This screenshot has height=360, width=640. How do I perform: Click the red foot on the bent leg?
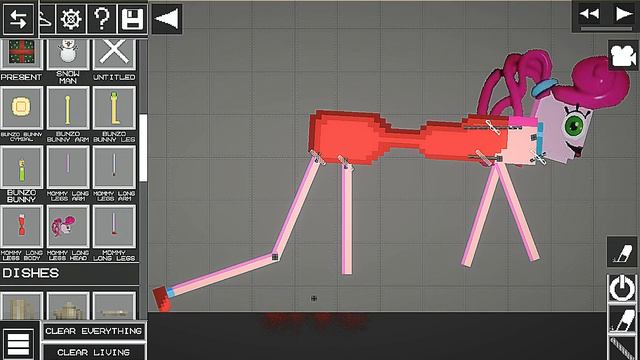[162, 298]
